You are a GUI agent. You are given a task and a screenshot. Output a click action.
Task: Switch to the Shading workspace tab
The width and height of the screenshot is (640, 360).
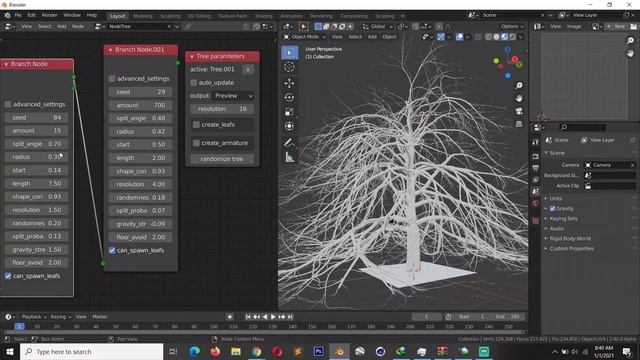click(264, 16)
